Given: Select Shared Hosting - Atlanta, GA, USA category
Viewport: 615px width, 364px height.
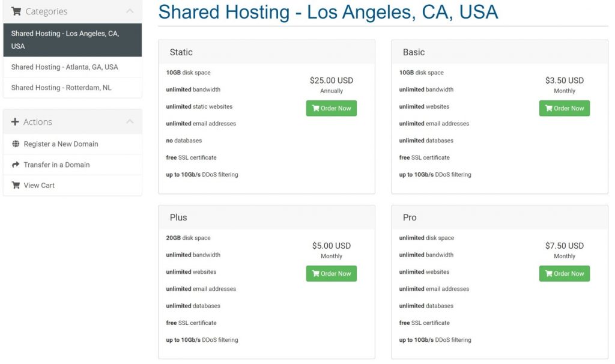Looking at the screenshot, I should [73, 67].
